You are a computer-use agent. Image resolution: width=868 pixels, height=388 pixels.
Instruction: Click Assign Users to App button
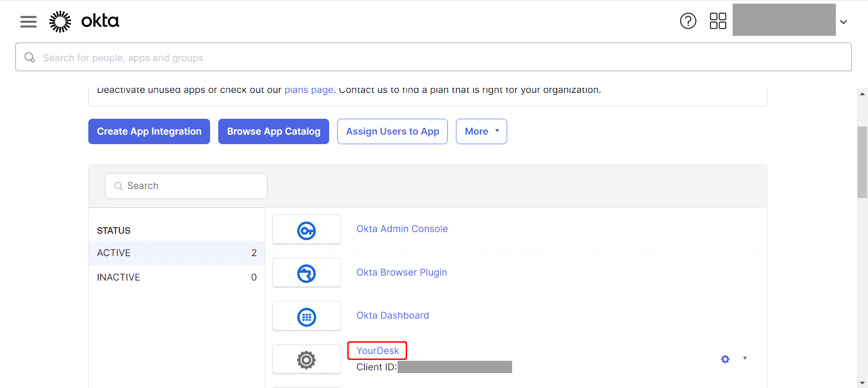(393, 131)
